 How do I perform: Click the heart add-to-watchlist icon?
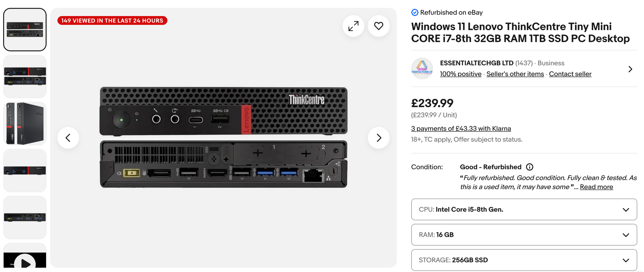pos(379,26)
